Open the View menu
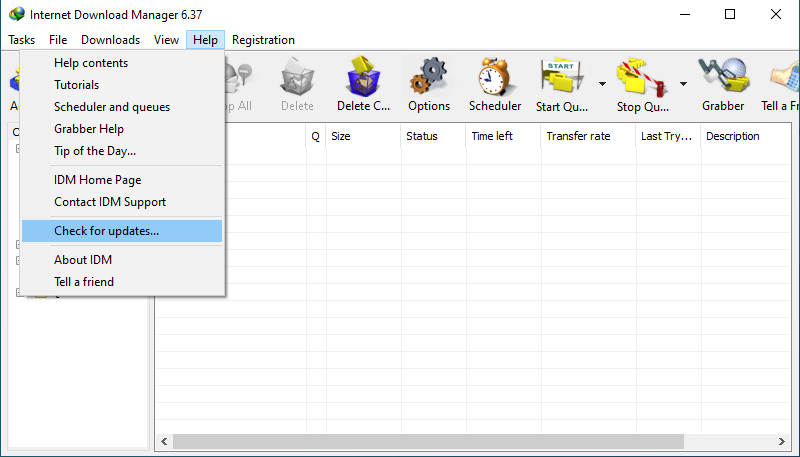Image resolution: width=800 pixels, height=457 pixels. (166, 40)
